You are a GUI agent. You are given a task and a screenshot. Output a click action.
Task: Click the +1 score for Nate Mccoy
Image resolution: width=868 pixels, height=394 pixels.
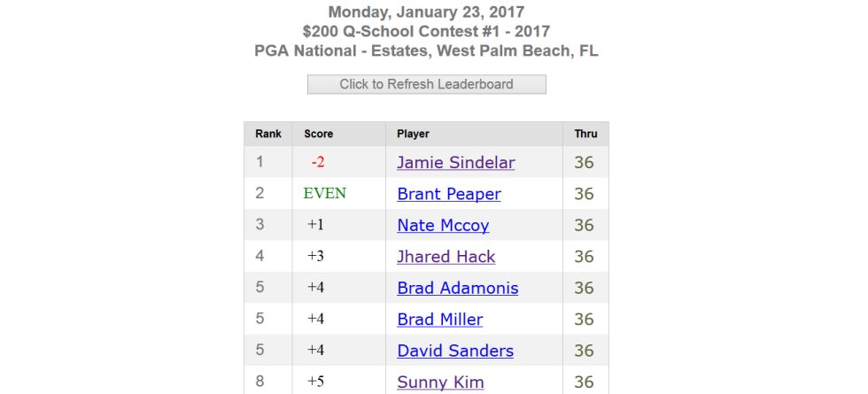point(315,225)
